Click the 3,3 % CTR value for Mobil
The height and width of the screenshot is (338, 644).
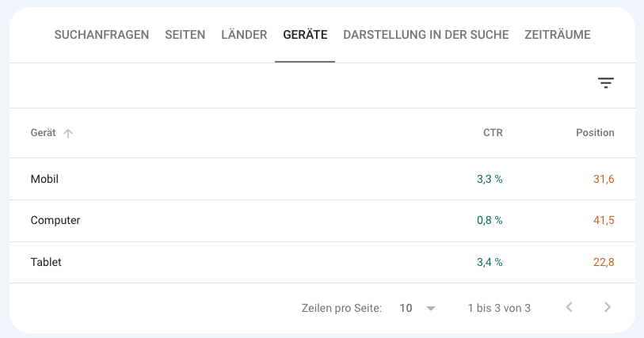point(490,179)
